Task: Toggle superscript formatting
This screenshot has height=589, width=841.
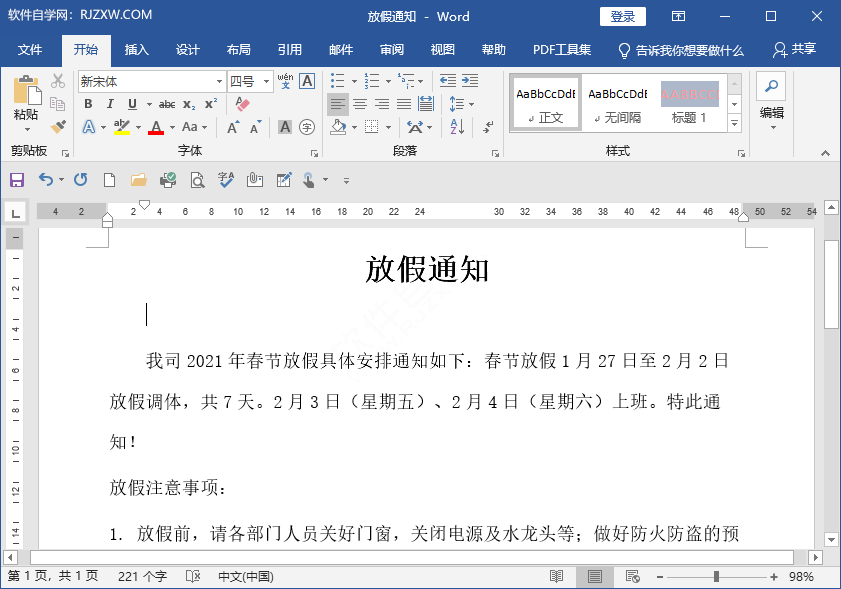Action: click(210, 104)
